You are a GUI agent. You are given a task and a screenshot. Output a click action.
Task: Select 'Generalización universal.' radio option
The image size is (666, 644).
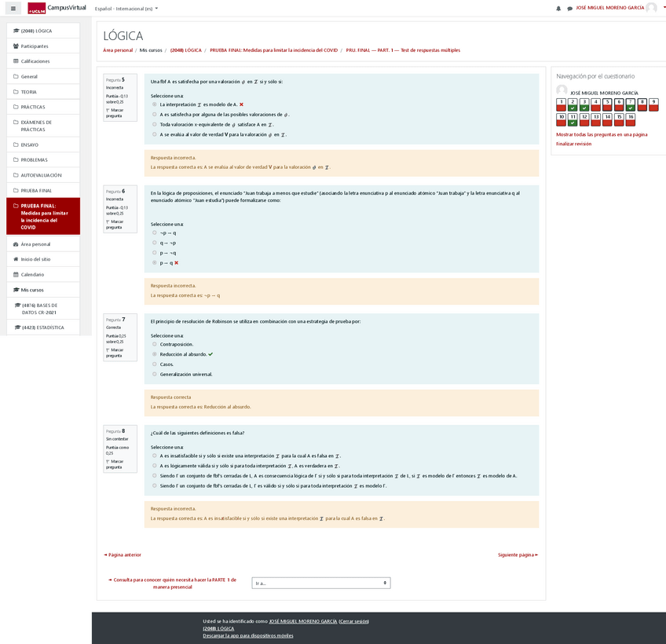[155, 374]
